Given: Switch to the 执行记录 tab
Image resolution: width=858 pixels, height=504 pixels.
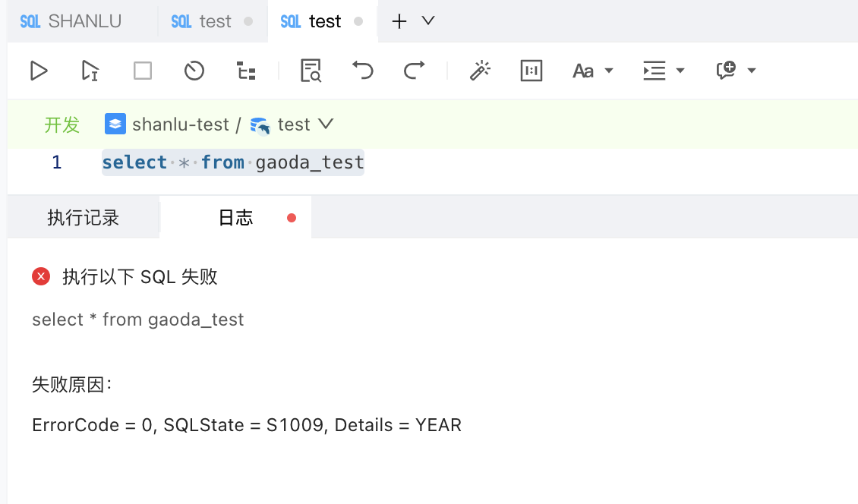Looking at the screenshot, I should (x=83, y=216).
